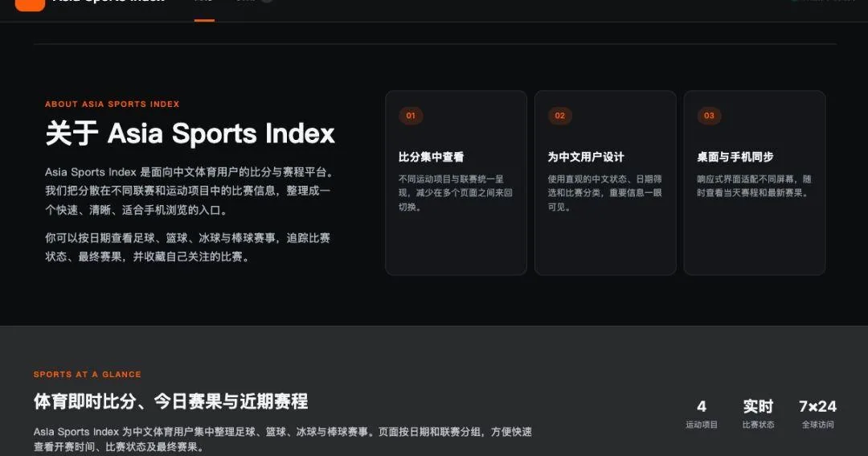Click the 03 number badge

709,116
